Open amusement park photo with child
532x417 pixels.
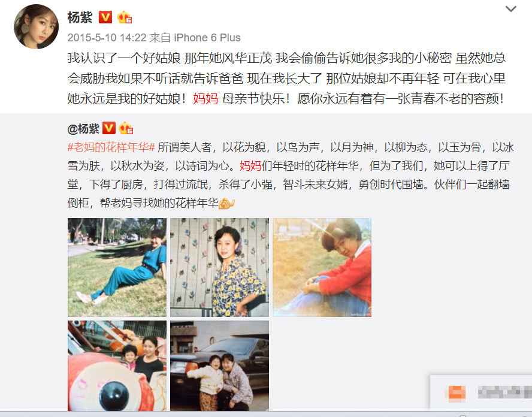[x=117, y=365]
